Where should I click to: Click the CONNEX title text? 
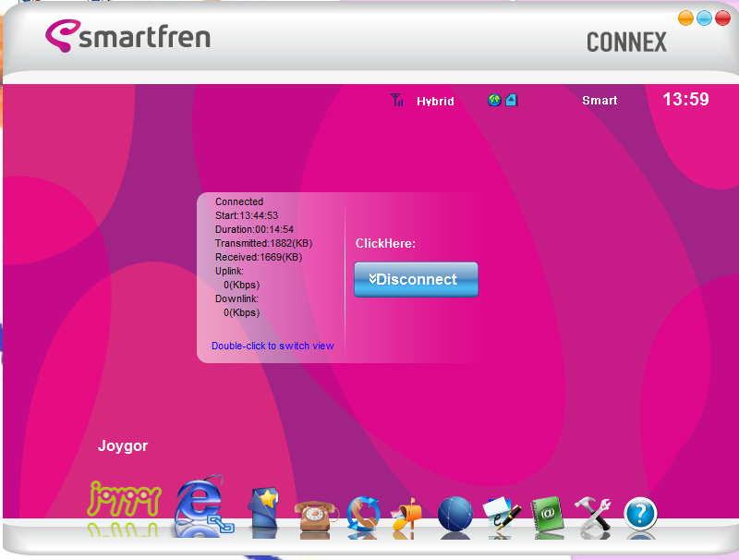pos(626,43)
